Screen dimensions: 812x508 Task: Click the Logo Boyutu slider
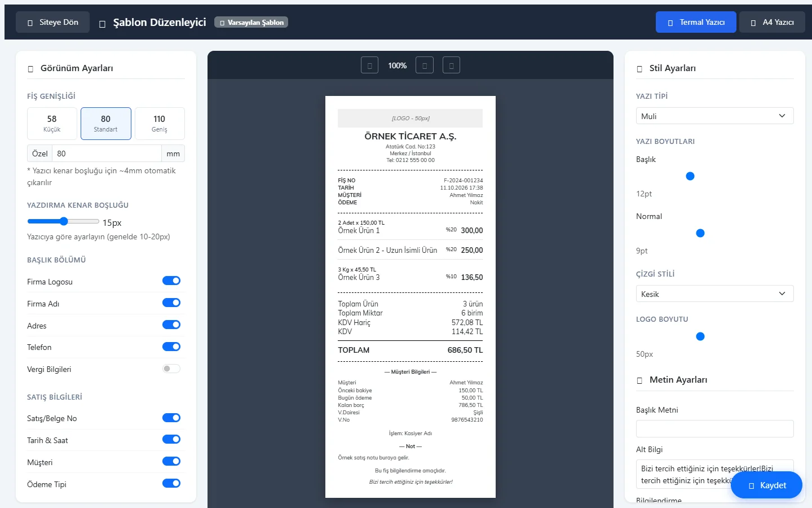coord(714,336)
